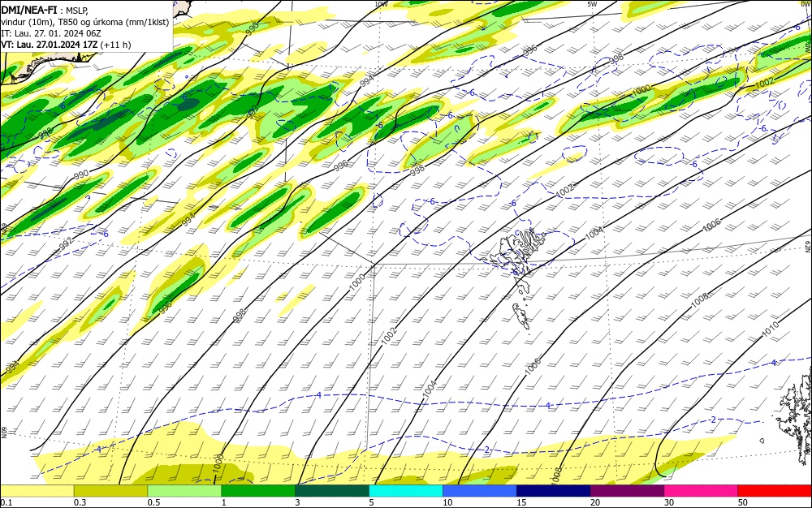
Task: Click the legend value "50"
Action: (x=743, y=502)
